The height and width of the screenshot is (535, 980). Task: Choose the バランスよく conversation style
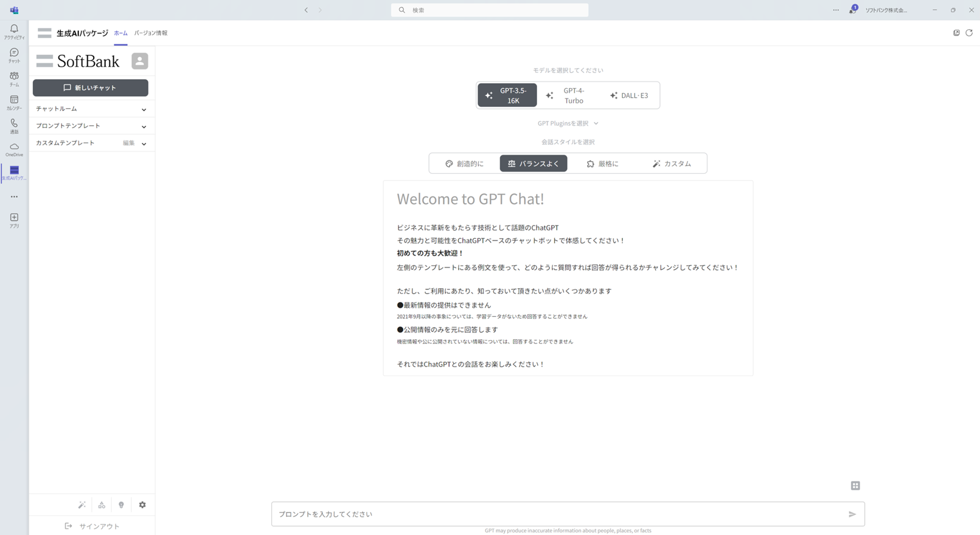coord(533,164)
